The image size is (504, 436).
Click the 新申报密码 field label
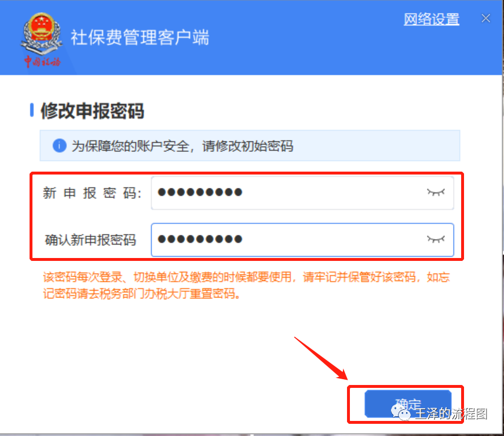pos(92,193)
